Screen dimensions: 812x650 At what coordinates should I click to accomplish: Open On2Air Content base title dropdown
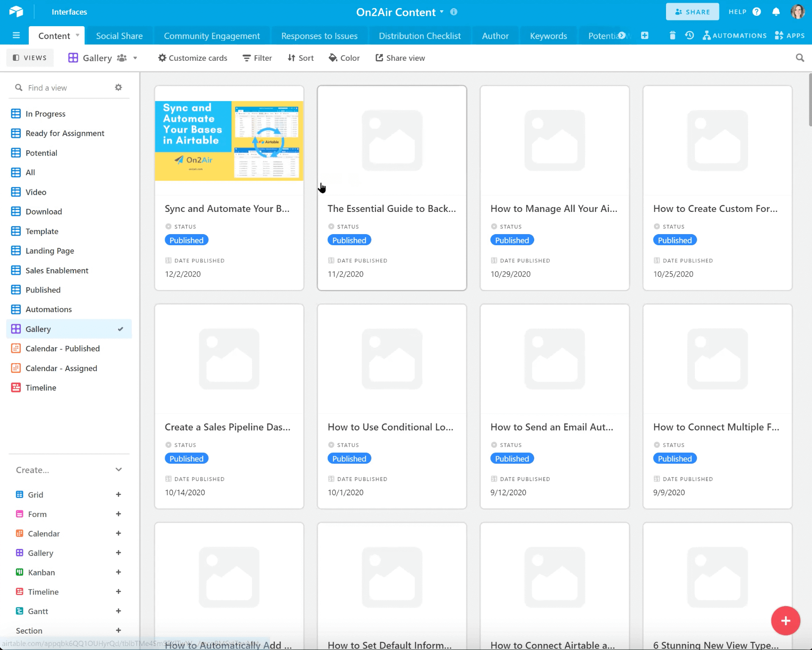pos(441,12)
